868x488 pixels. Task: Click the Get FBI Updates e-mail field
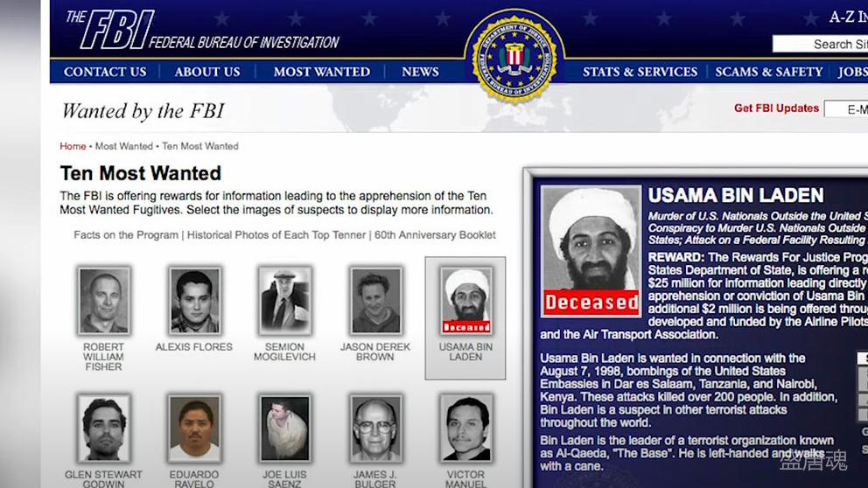point(846,109)
